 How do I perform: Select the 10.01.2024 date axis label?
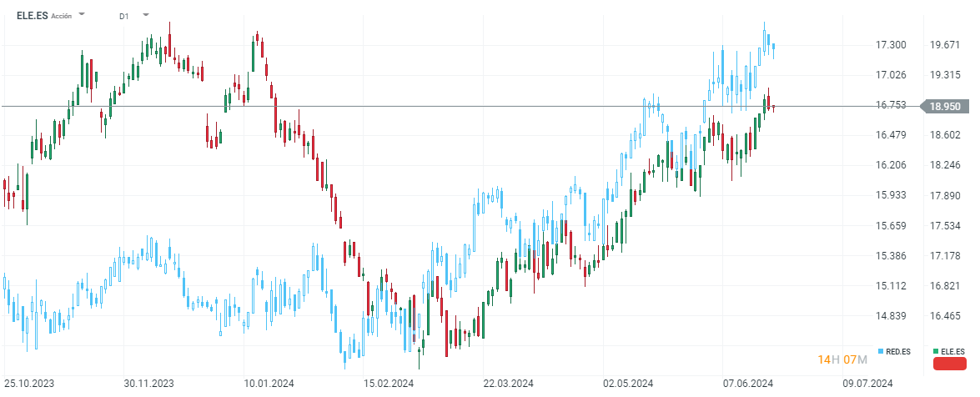coord(269,383)
